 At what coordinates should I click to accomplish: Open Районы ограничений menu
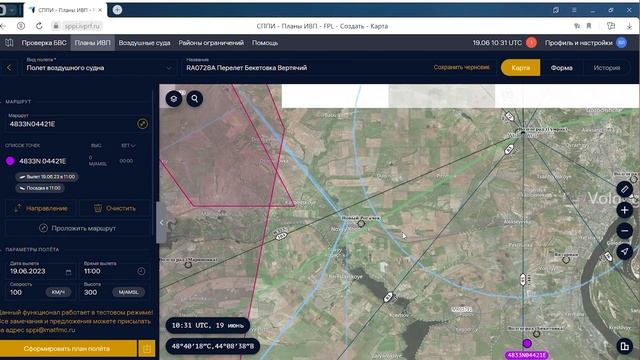pyautogui.click(x=211, y=42)
